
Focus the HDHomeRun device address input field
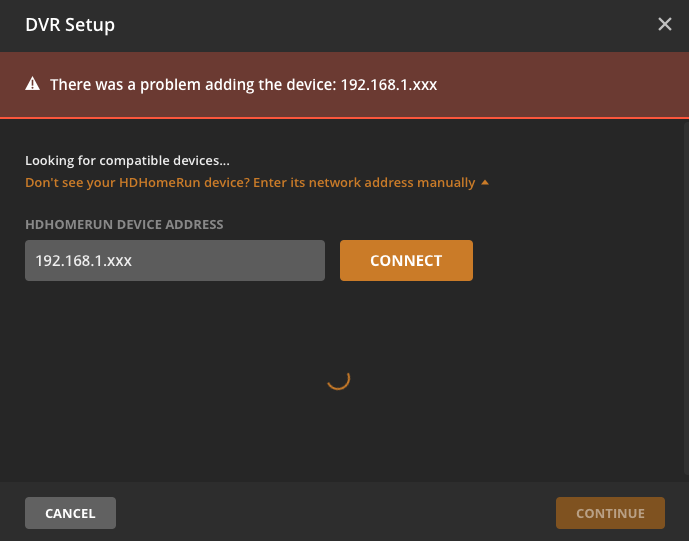175,260
